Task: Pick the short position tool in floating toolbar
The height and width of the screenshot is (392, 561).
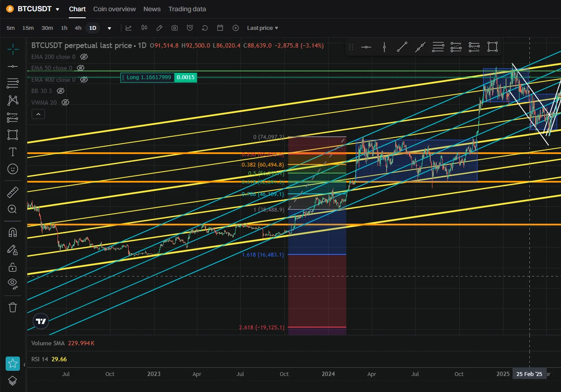Action: click(474, 47)
